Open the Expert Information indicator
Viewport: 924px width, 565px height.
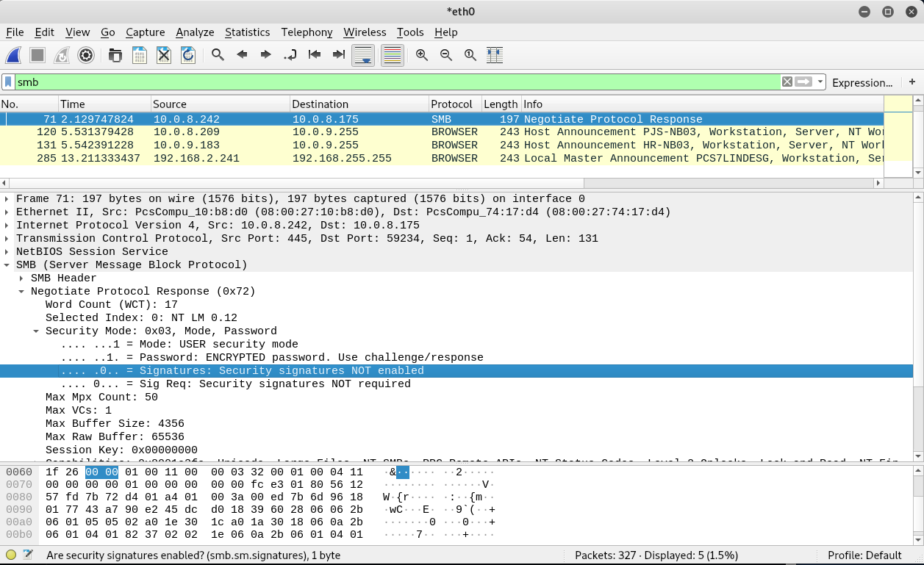click(x=10, y=555)
